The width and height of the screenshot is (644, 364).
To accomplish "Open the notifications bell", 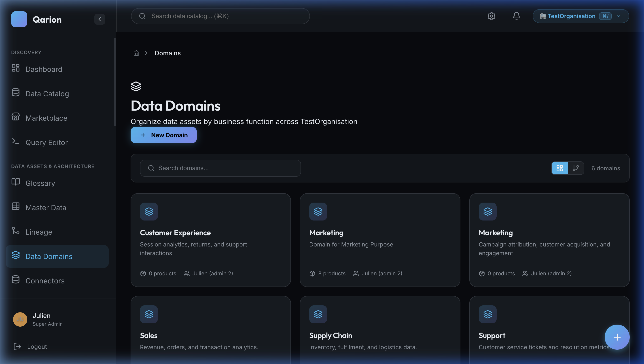I will pyautogui.click(x=516, y=16).
